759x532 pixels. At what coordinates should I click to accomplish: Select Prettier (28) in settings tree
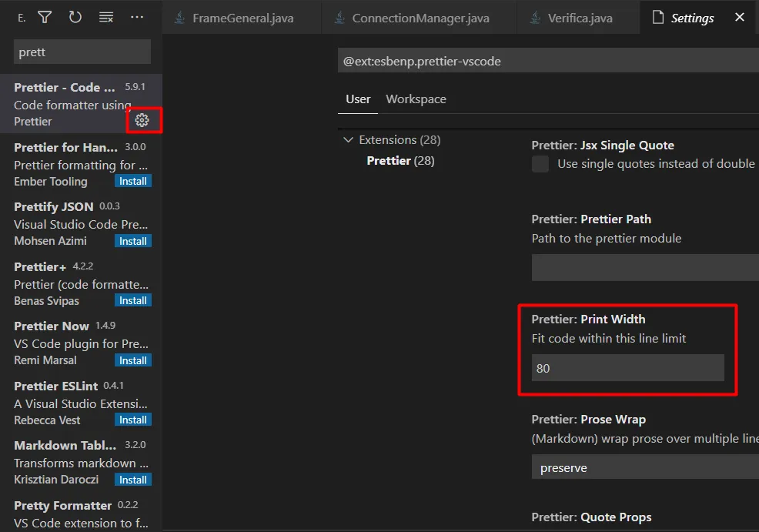coord(400,161)
